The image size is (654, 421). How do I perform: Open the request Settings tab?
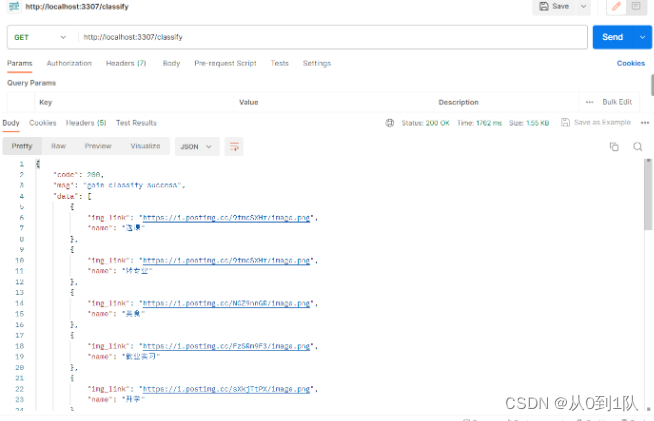pos(317,63)
